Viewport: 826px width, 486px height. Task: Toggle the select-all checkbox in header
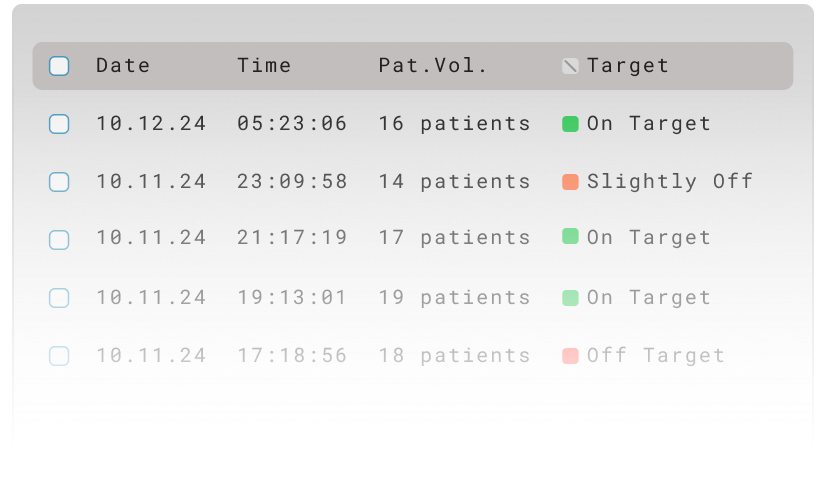59,66
